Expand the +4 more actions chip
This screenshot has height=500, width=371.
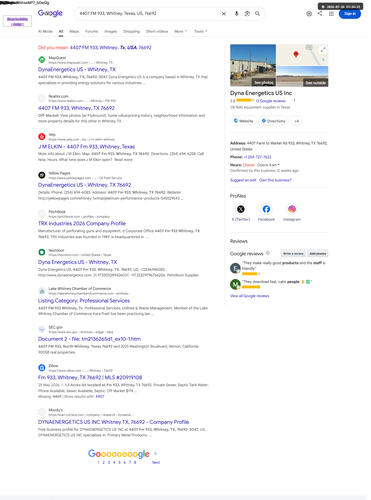(296, 121)
